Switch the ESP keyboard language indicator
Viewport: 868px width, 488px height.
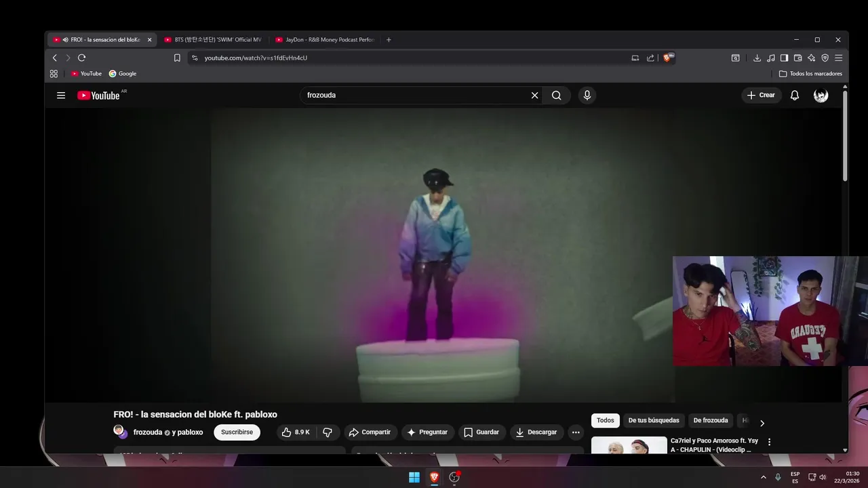[795, 477]
